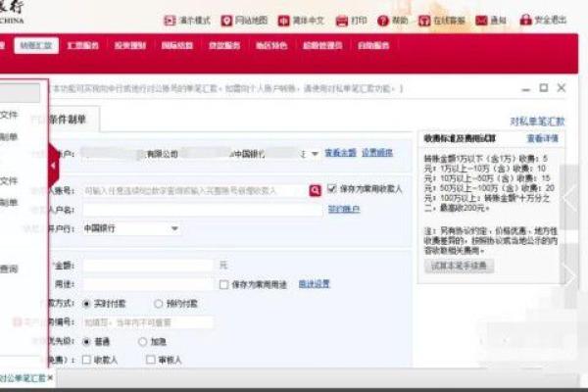Screen dimensions: 588x392
Task: Click 查看详情 in fee panel
Action: coord(543,139)
